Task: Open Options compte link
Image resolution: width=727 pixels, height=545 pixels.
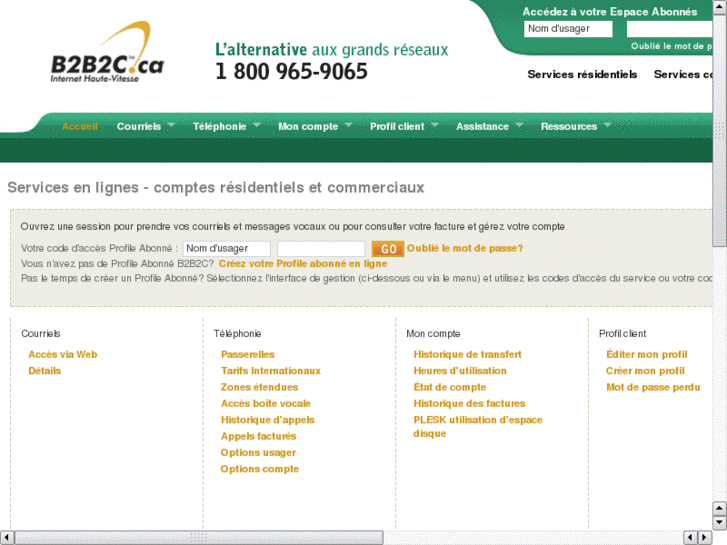Action: 260,469
